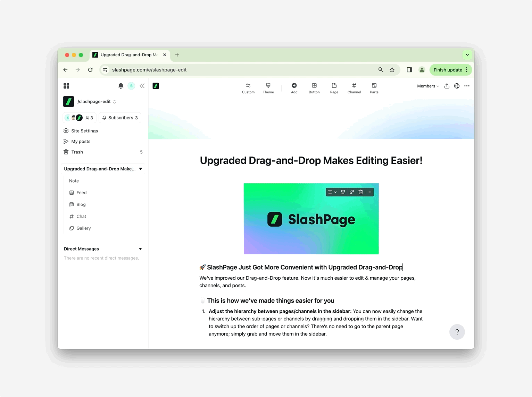The image size is (532, 397).
Task: Click the zoom magnifier in the address bar
Action: click(381, 70)
